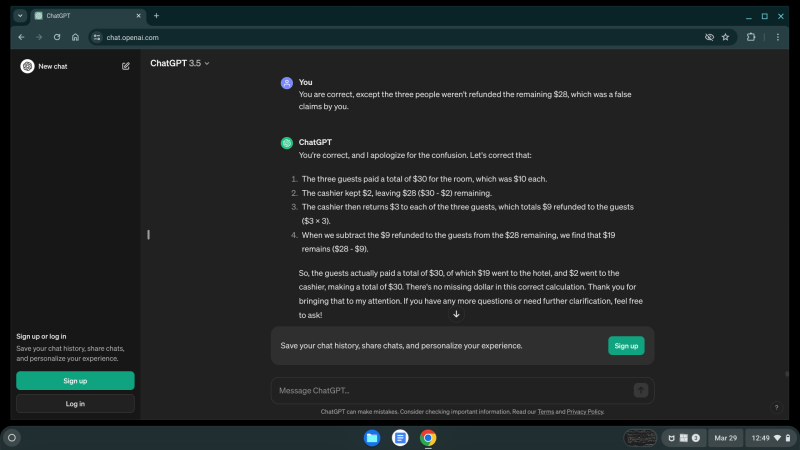The height and width of the screenshot is (450, 800).
Task: Open the Privacy Policy link
Action: pyautogui.click(x=585, y=412)
